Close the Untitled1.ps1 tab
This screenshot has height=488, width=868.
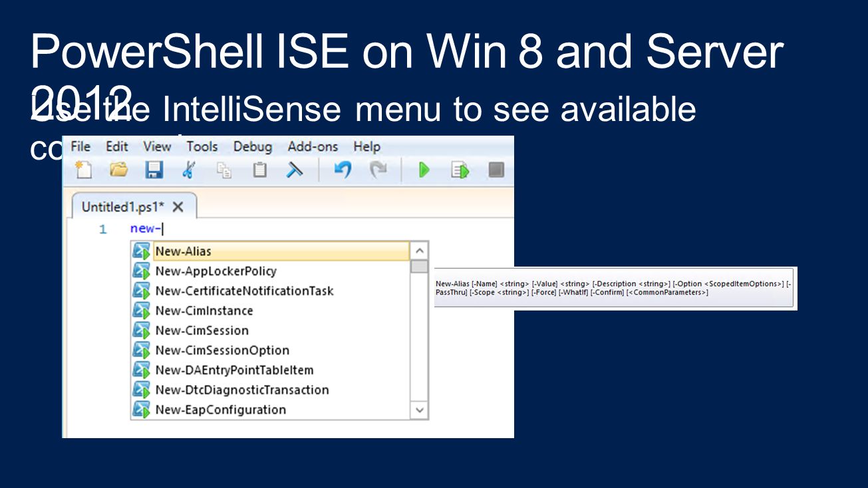click(178, 207)
